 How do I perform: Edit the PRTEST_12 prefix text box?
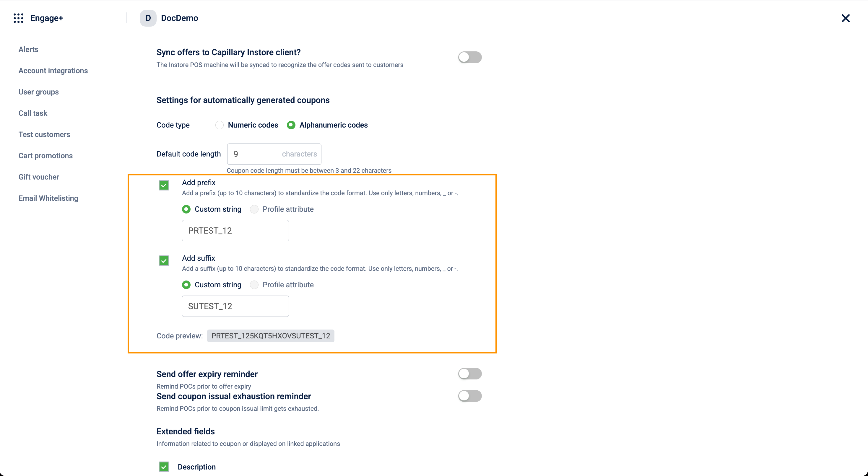click(235, 231)
